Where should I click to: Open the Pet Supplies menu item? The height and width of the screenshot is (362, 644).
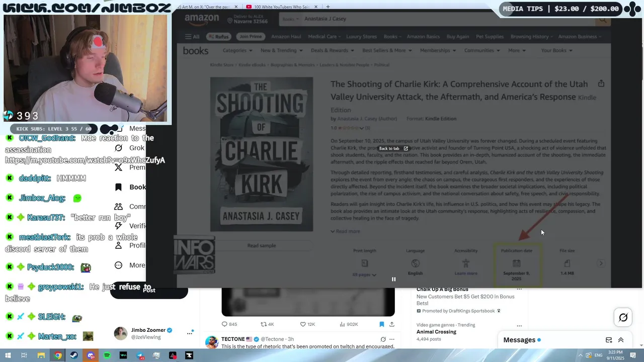[490, 37]
